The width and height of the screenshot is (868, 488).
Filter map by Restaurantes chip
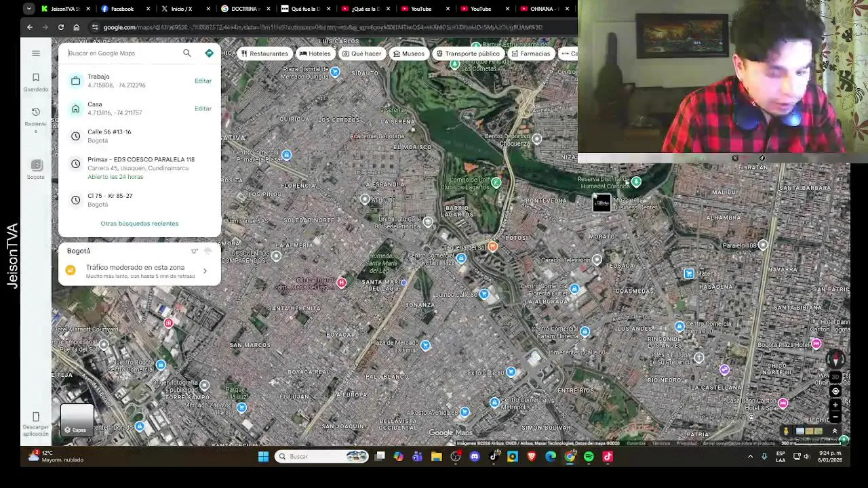coord(264,54)
